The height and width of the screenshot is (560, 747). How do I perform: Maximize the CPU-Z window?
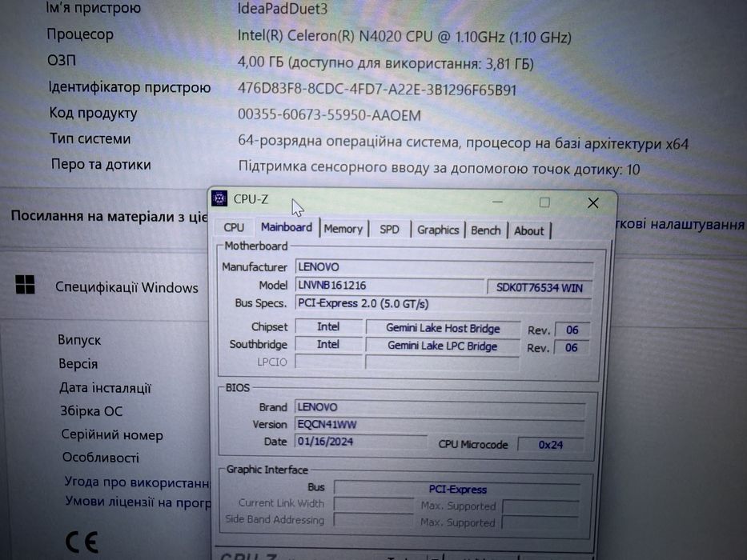[544, 202]
